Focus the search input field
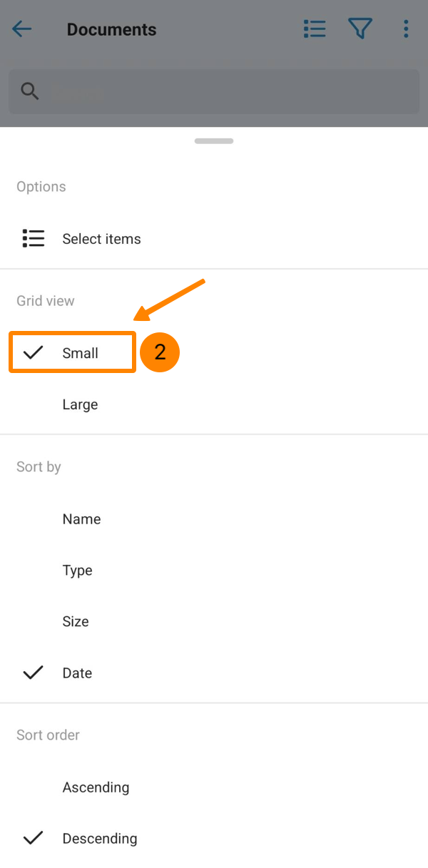Viewport: 428px width, 868px height. point(228,91)
